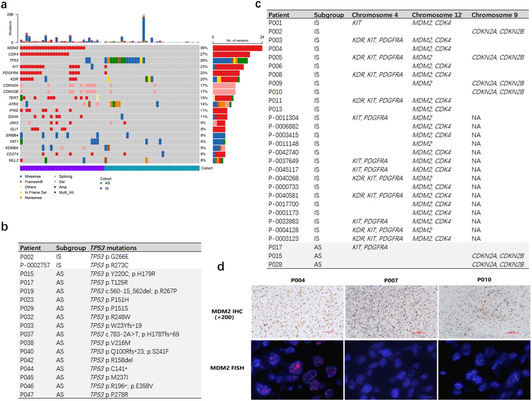Select patient P-0002757 in the TP53 table

click(35, 265)
